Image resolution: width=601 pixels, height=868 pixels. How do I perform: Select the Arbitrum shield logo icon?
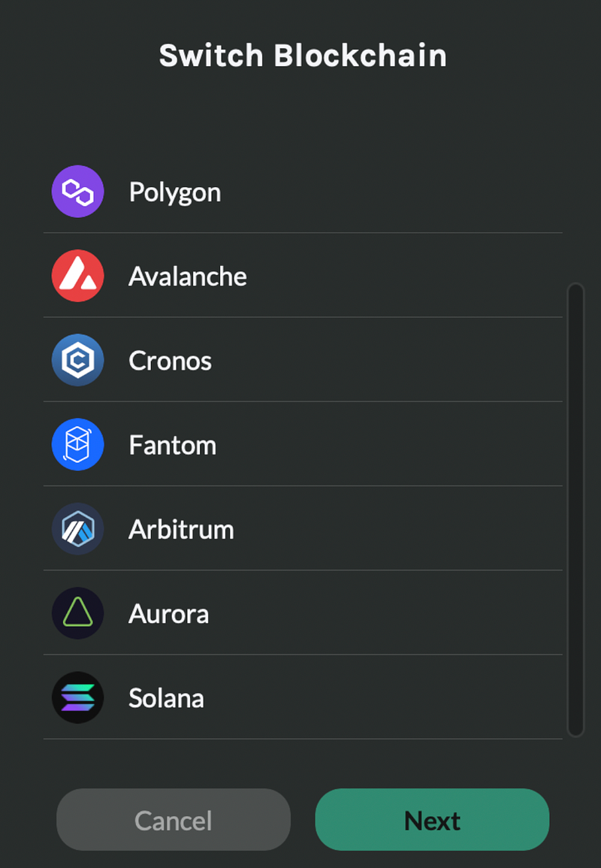[x=77, y=528]
